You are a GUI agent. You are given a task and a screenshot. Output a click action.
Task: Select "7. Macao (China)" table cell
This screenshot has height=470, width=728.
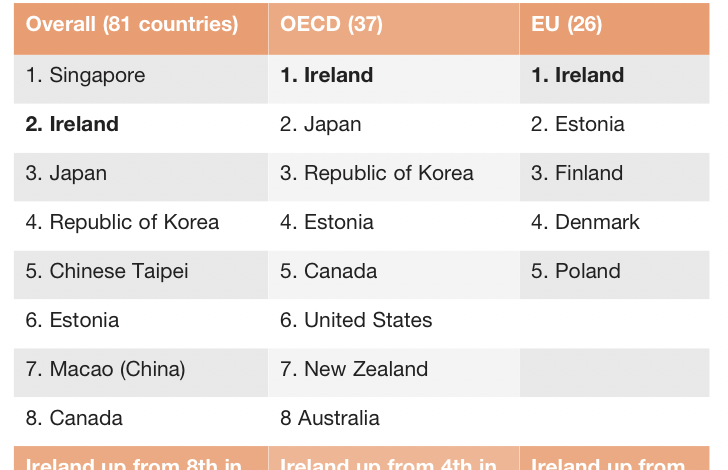click(105, 369)
